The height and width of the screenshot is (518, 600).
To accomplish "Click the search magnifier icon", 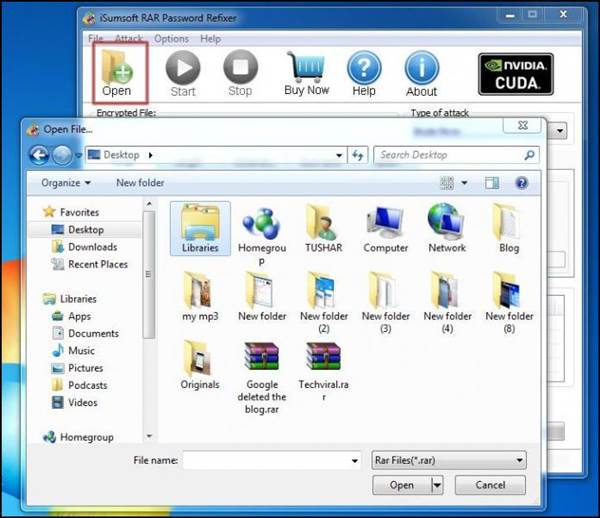I will point(530,155).
